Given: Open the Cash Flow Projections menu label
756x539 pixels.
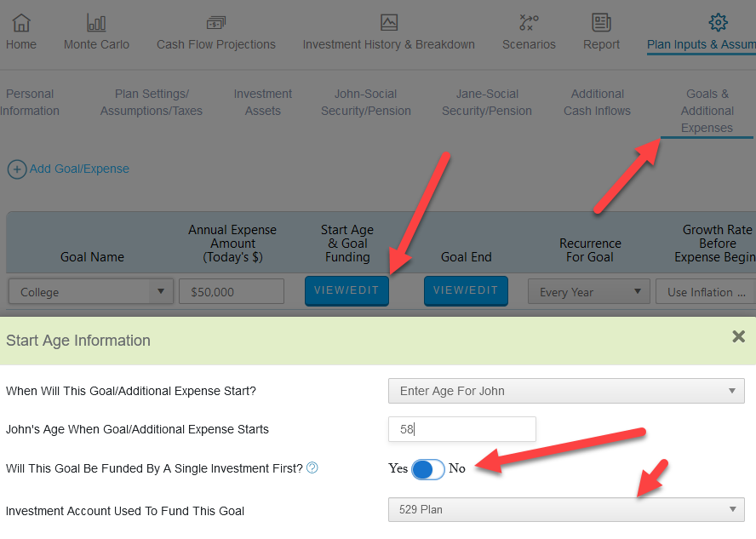Looking at the screenshot, I should coord(216,44).
